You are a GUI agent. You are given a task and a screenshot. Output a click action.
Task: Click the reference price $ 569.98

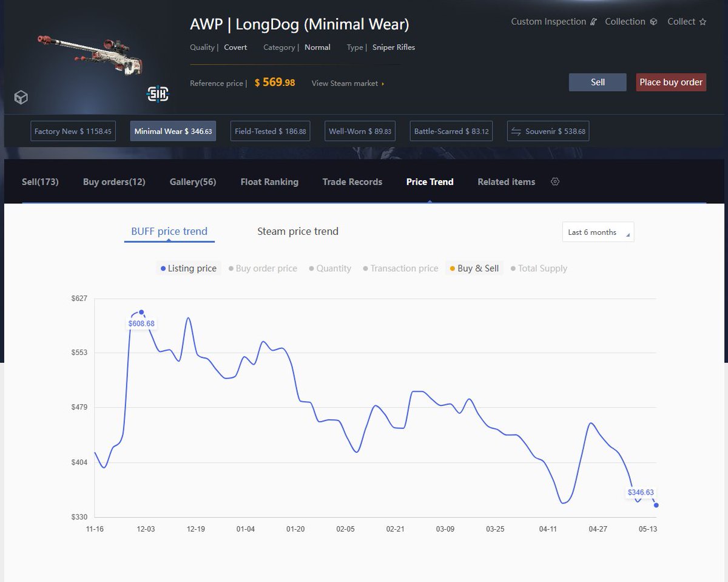click(275, 82)
